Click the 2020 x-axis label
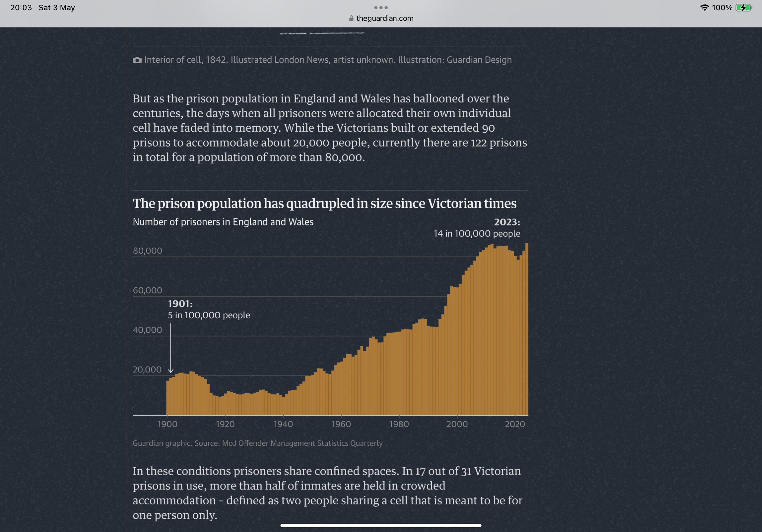 click(515, 424)
